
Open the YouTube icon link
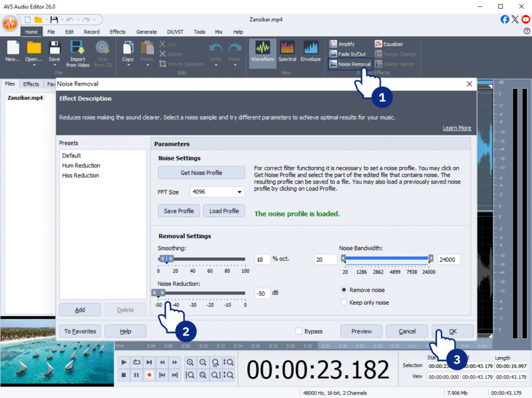[526, 19]
